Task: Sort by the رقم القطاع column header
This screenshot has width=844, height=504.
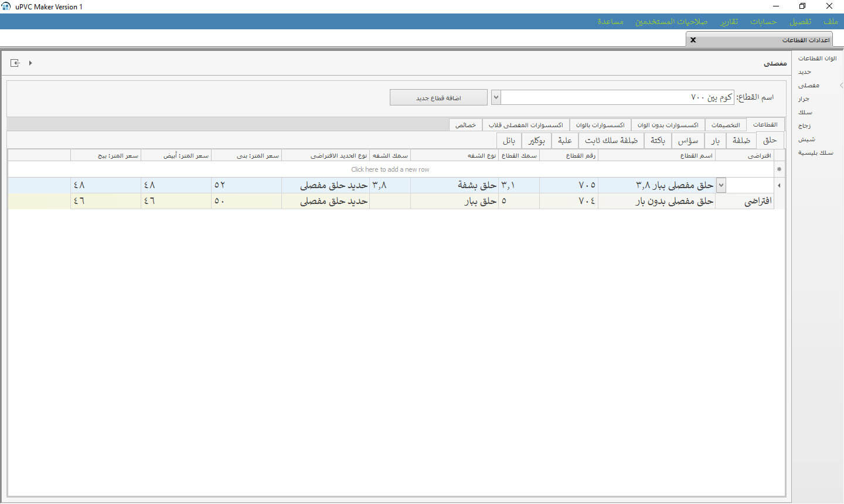Action: point(580,155)
